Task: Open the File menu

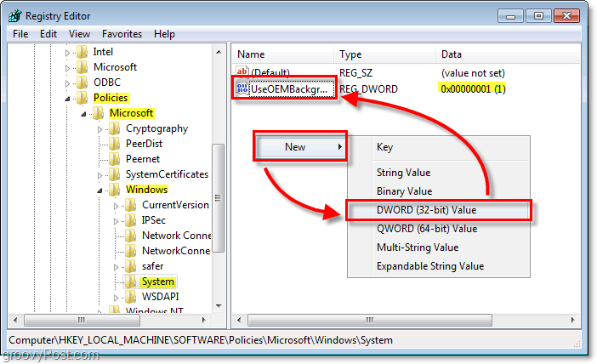Action: click(x=20, y=34)
